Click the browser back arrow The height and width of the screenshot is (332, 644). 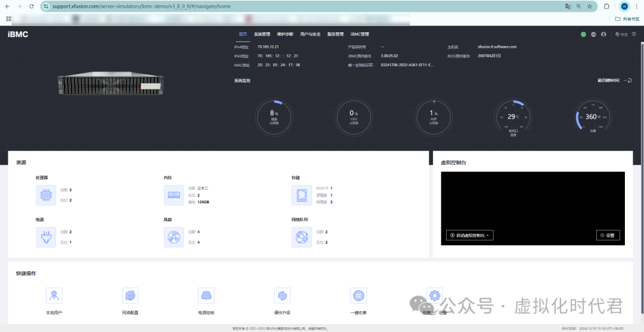pyautogui.click(x=7, y=6)
